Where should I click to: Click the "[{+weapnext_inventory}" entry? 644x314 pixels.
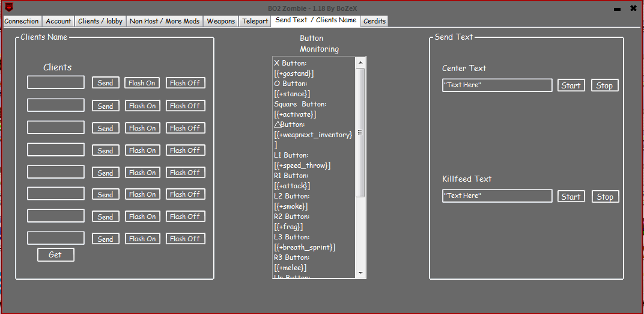point(313,135)
